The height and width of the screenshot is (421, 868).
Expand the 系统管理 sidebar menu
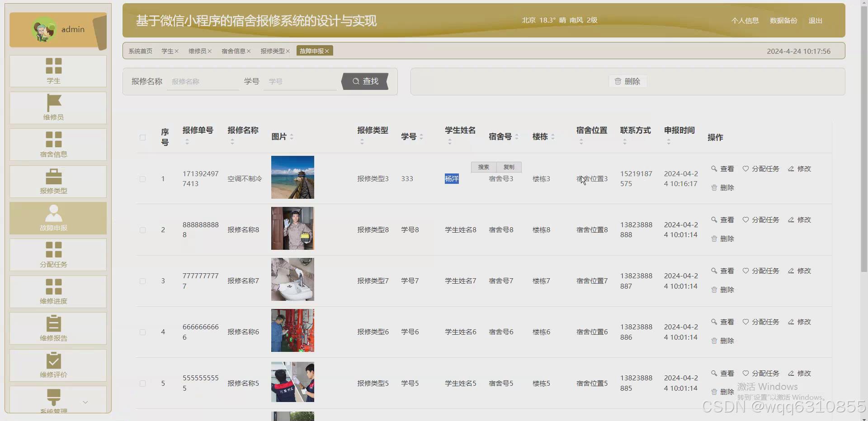[85, 402]
